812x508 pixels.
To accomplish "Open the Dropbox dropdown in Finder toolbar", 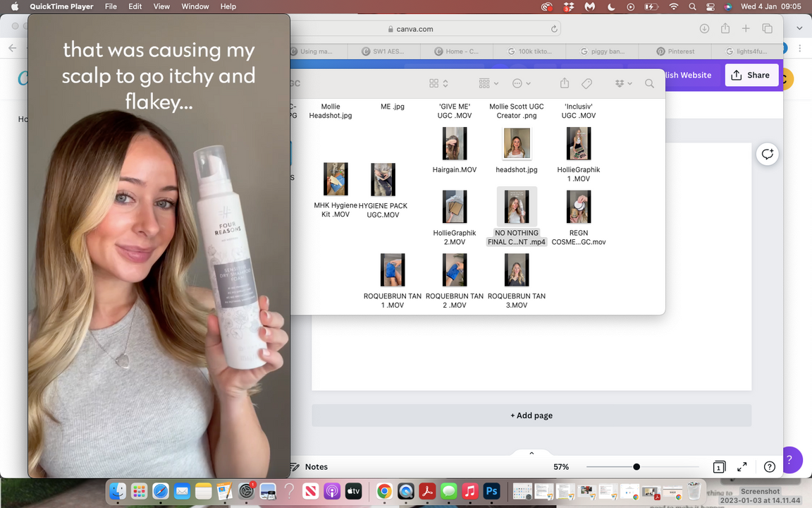I will point(624,83).
